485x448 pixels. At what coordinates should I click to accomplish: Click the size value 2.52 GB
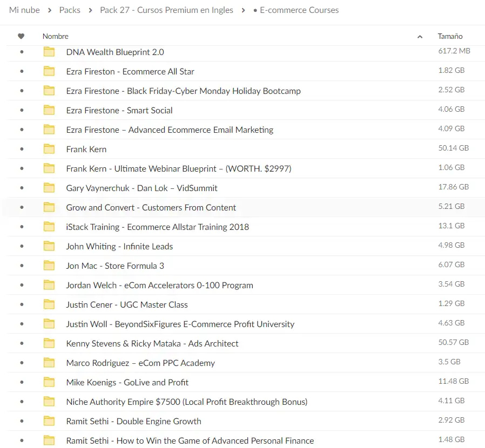452,90
